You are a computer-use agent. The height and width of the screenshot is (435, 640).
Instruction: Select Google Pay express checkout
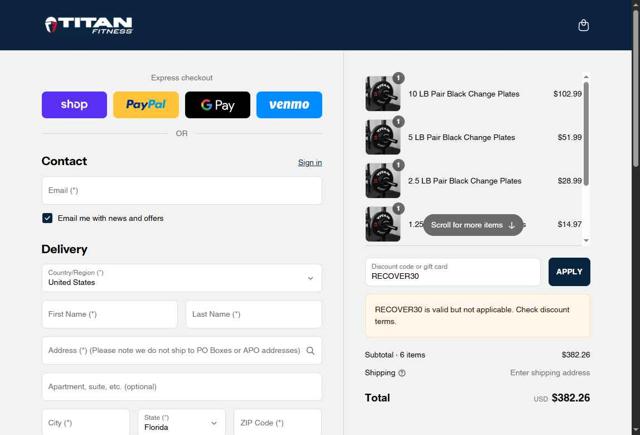pos(218,105)
